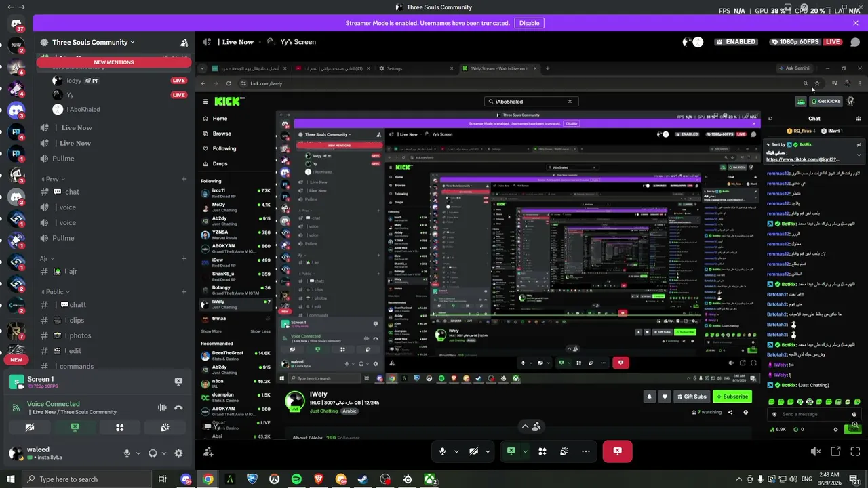Open the chatt channel in Public
This screenshot has width=868, height=488.
(x=113, y=305)
